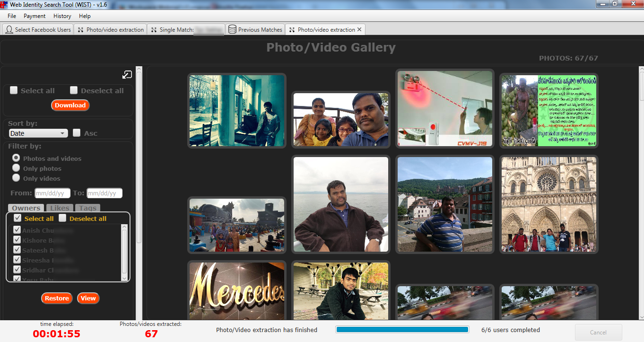Open the green text poster thumbnail
The image size is (644, 342).
[x=549, y=111]
